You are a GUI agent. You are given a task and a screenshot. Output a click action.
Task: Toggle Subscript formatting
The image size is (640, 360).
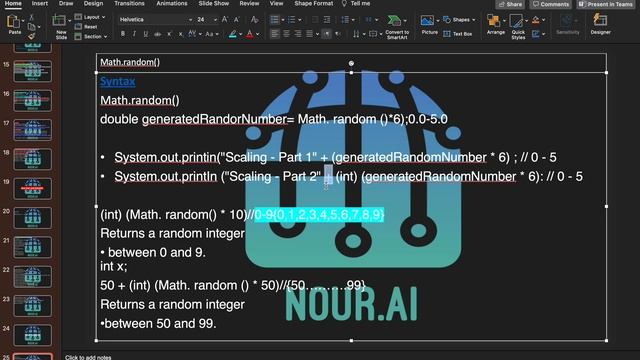[181, 34]
